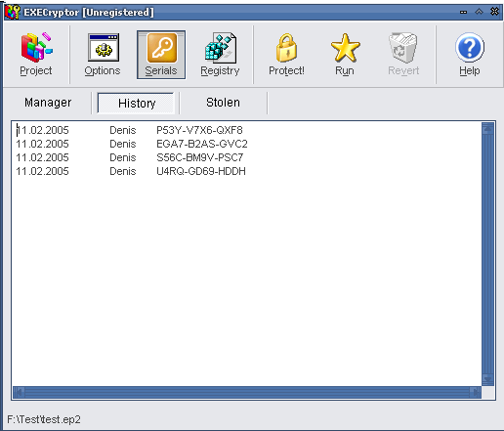Click the Protect! padlock icon

point(286,48)
